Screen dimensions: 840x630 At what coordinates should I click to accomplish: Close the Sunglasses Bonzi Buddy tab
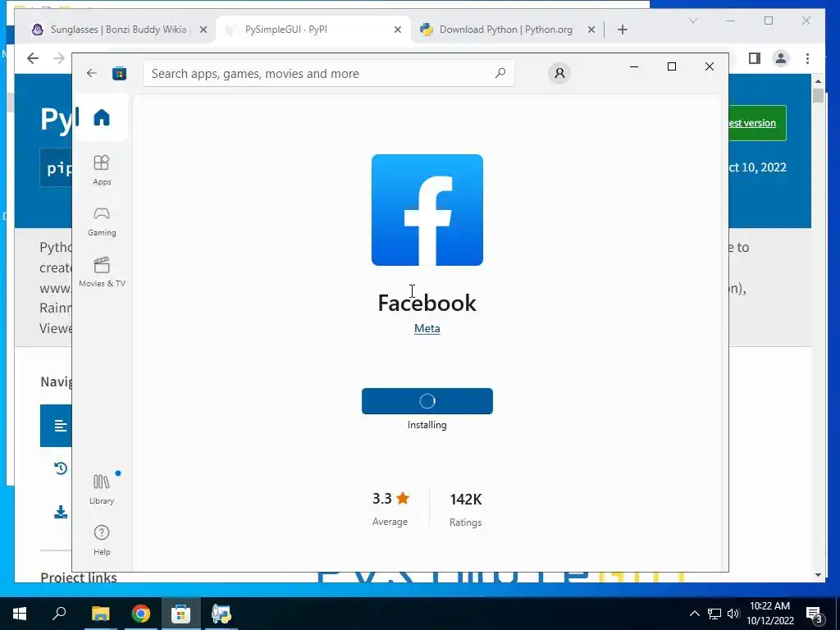tap(203, 30)
